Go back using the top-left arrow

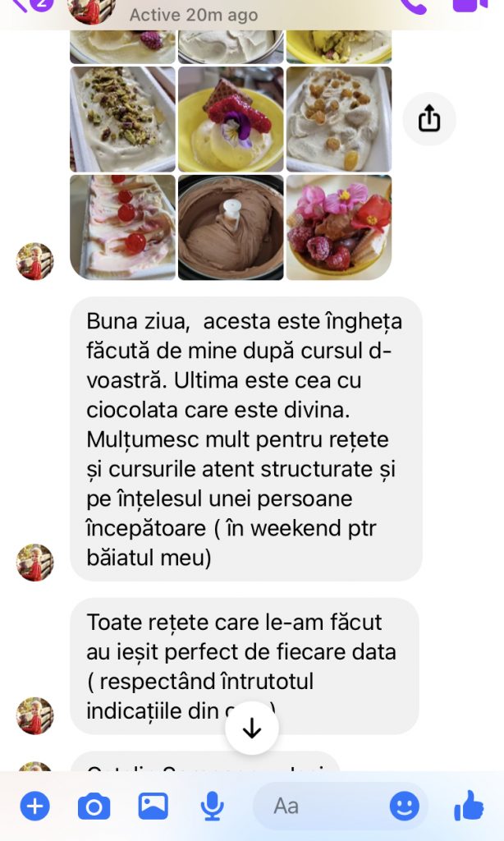click(20, 6)
